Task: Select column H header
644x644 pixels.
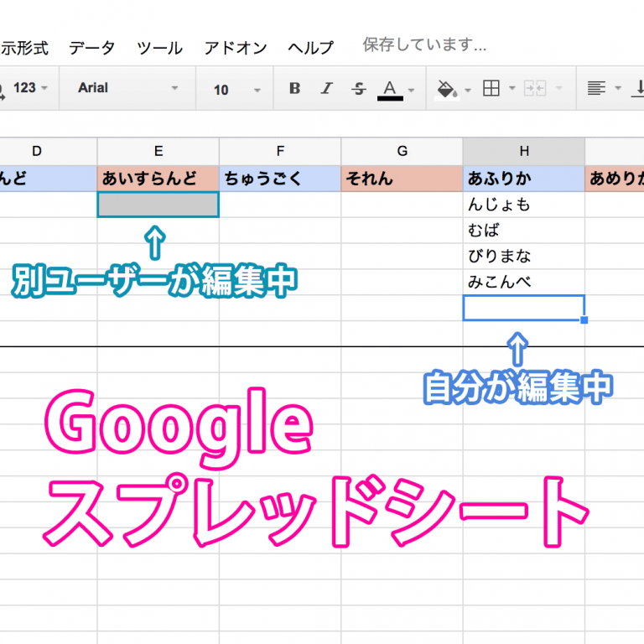Action: [523, 151]
